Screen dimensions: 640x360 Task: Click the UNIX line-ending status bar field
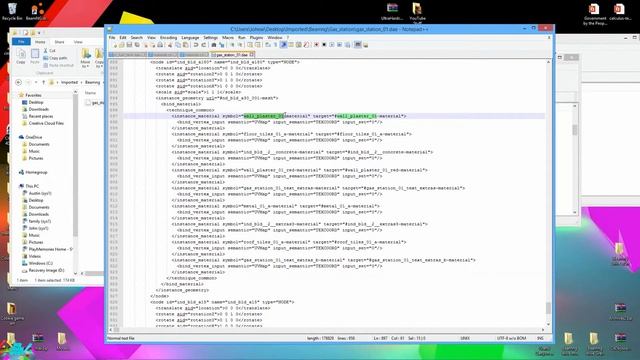point(465,338)
